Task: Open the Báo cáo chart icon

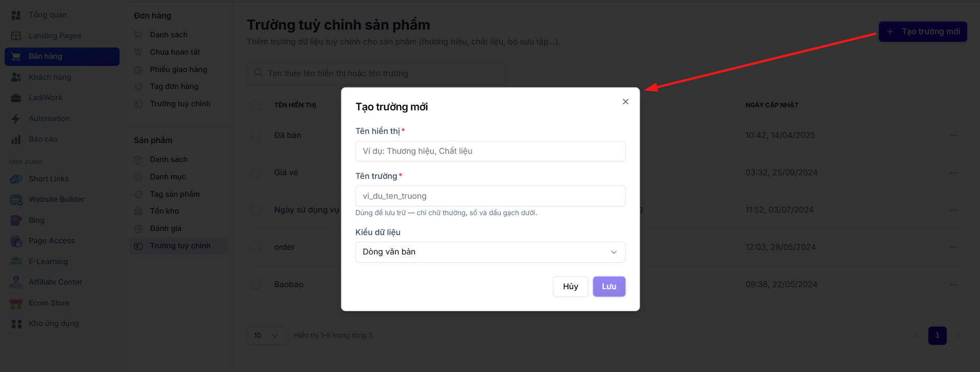Action: pyautogui.click(x=16, y=139)
